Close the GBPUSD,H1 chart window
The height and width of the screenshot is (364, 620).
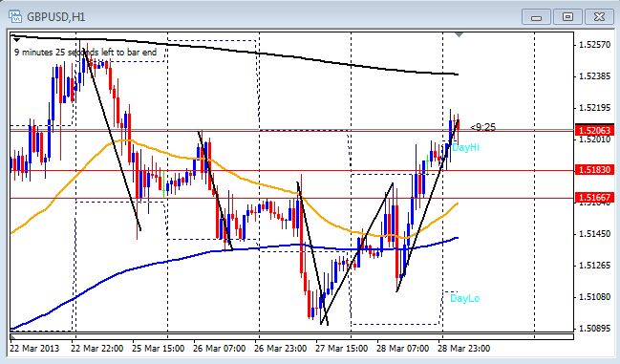point(599,17)
